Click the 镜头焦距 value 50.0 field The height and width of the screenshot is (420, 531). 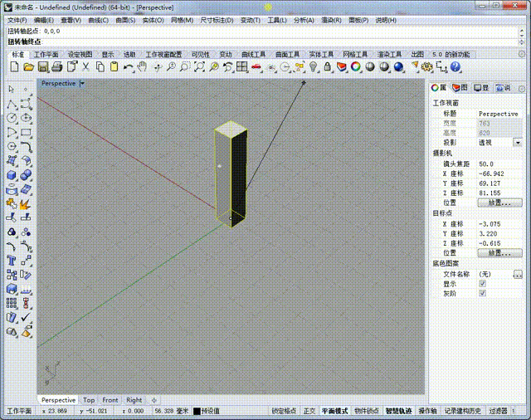499,164
